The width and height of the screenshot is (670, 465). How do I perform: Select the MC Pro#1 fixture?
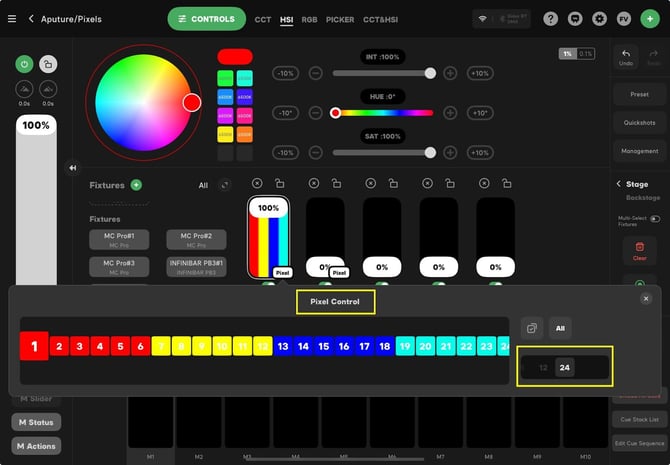tap(119, 239)
